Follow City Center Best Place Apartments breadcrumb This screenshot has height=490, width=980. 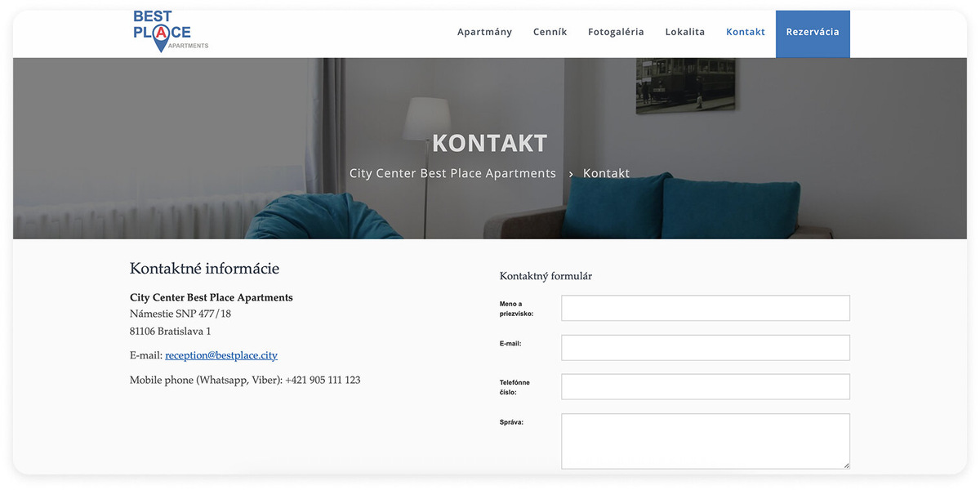pos(452,173)
